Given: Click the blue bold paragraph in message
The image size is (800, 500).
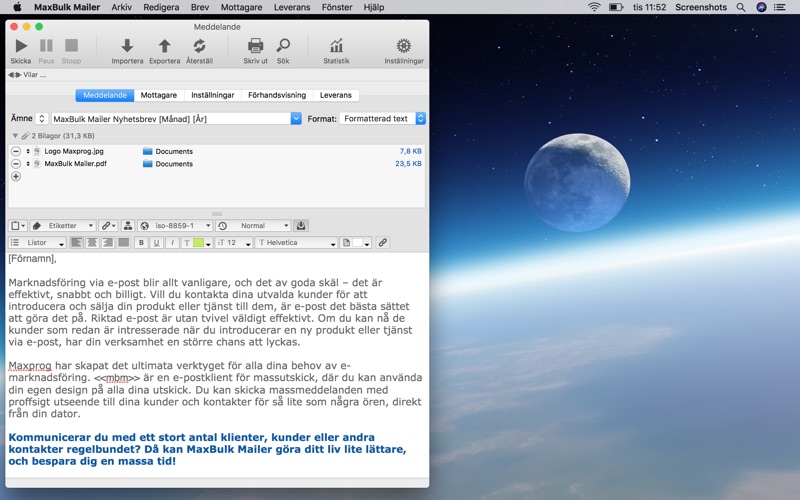Looking at the screenshot, I should tap(208, 449).
